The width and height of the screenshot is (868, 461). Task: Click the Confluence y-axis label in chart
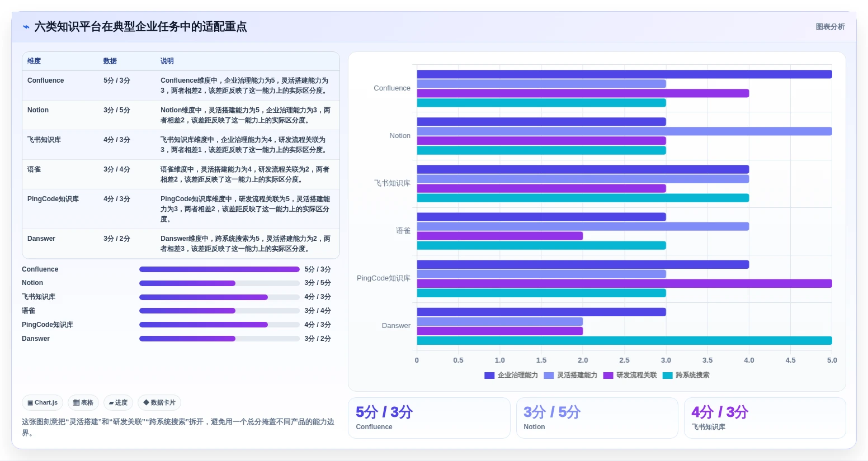click(x=392, y=88)
